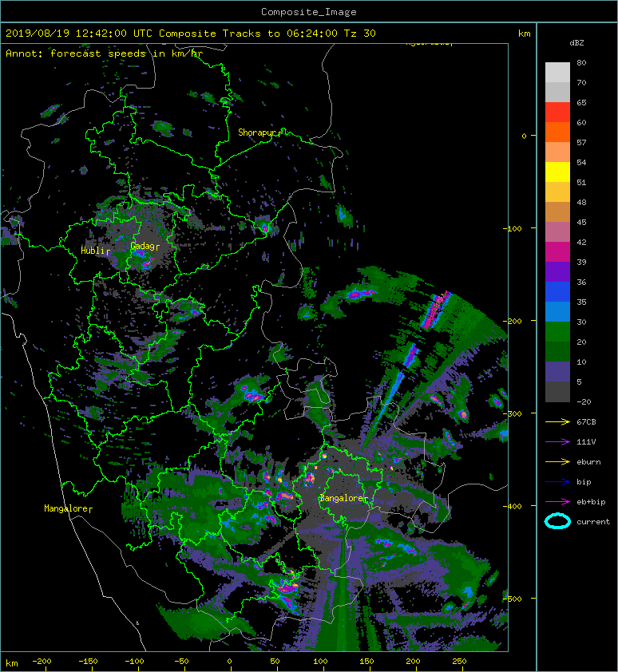Click the yellow eburn arrow legend icon
This screenshot has height=672, width=618.
click(x=557, y=461)
